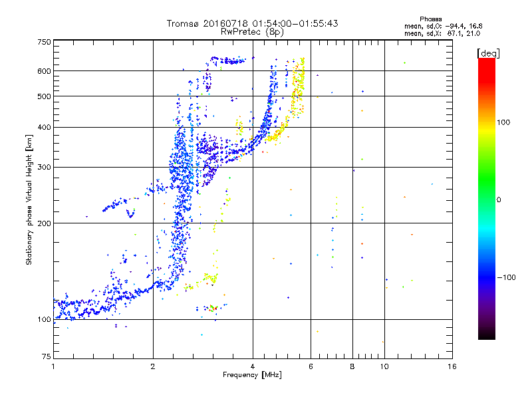Click the y-axis tick label '100'

click(x=44, y=319)
